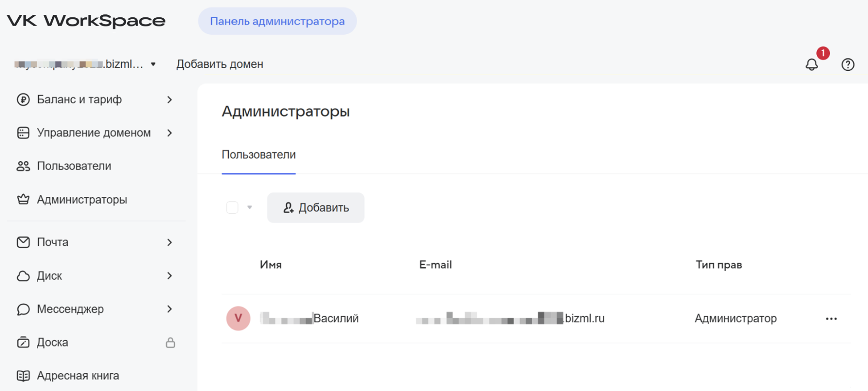Screen dimensions: 868x391
Task: Open help via question mark icon
Action: coord(848,65)
